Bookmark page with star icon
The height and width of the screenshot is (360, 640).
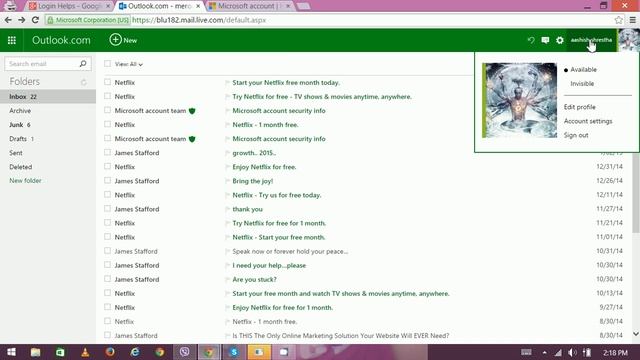(x=618, y=20)
